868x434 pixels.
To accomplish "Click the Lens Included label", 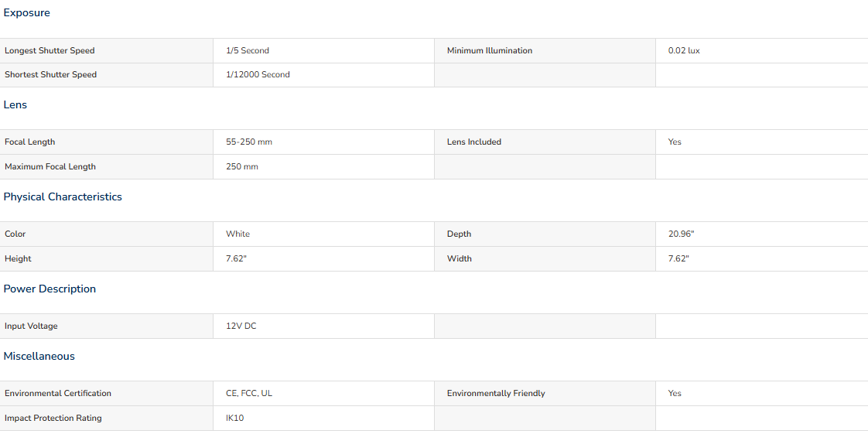I will [474, 142].
